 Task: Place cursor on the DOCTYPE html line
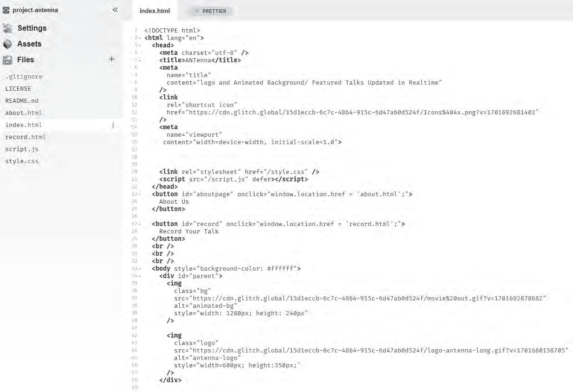(172, 31)
